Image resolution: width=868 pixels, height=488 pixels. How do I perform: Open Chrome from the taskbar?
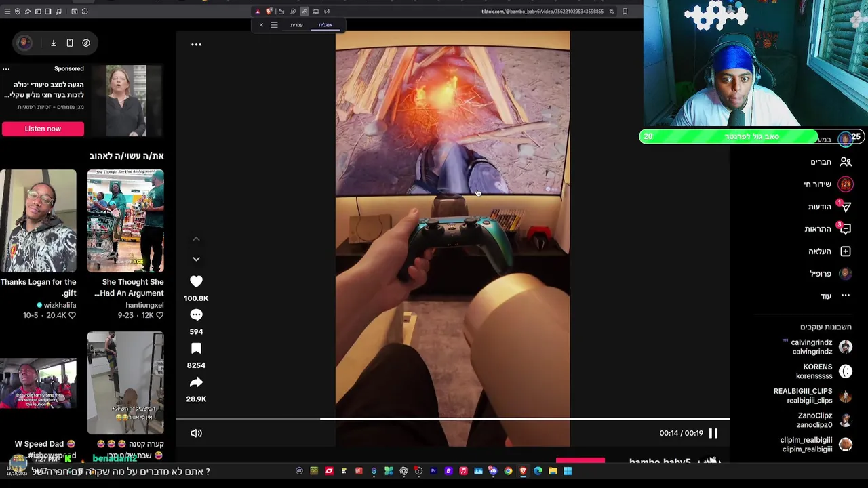point(508,471)
